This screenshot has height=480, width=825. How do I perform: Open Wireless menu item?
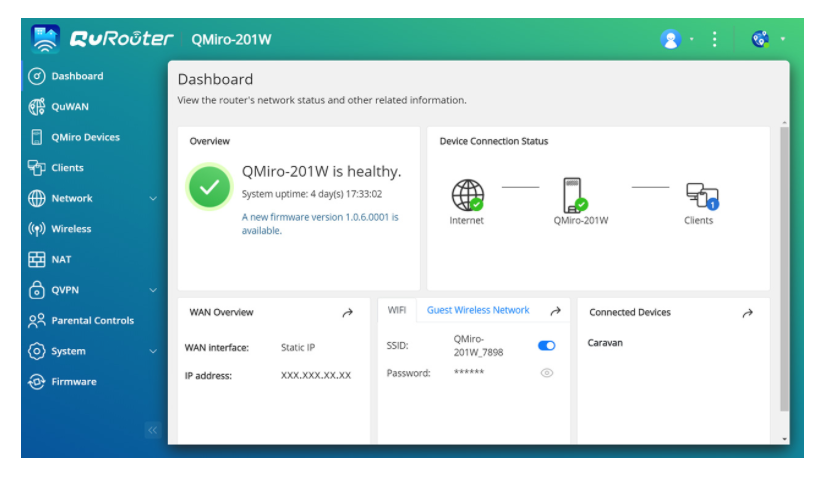pos(71,229)
